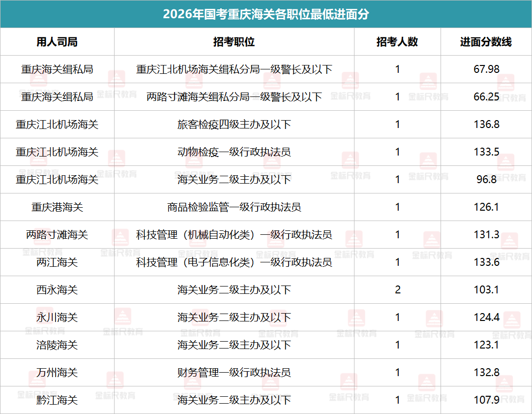This screenshot has height=414, width=532.
Task: Select 两路寸滩海关缉私分局一级警长及以下 cell
Action: coord(234,97)
